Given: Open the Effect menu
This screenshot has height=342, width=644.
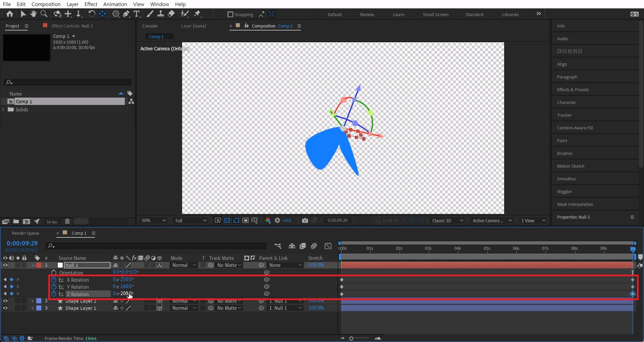Looking at the screenshot, I should click(x=91, y=4).
